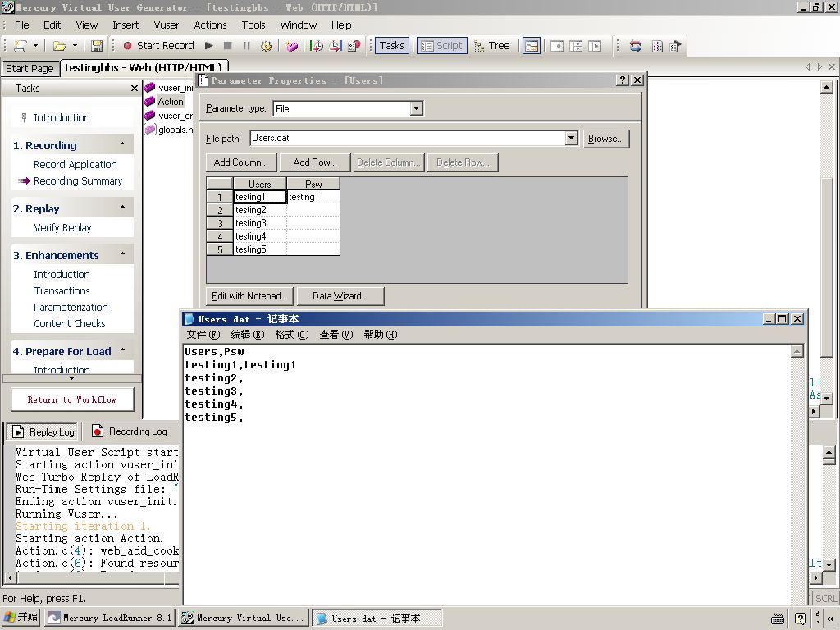Switch to Tree view

coord(492,46)
